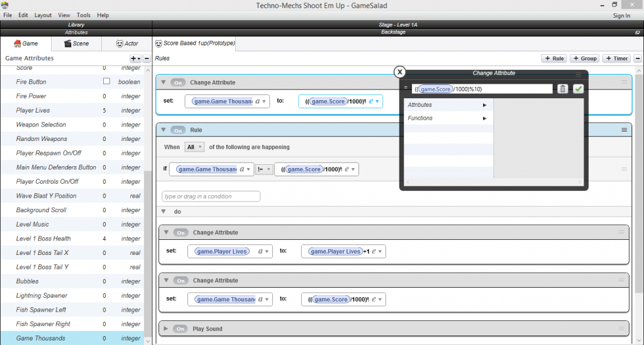Click GameSalad application logo icon

pyautogui.click(x=4, y=5)
